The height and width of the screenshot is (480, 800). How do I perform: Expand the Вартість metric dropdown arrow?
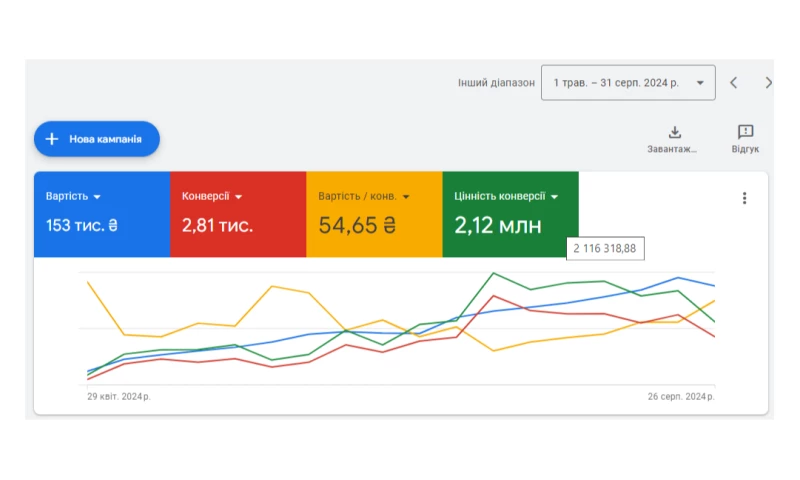pyautogui.click(x=97, y=197)
